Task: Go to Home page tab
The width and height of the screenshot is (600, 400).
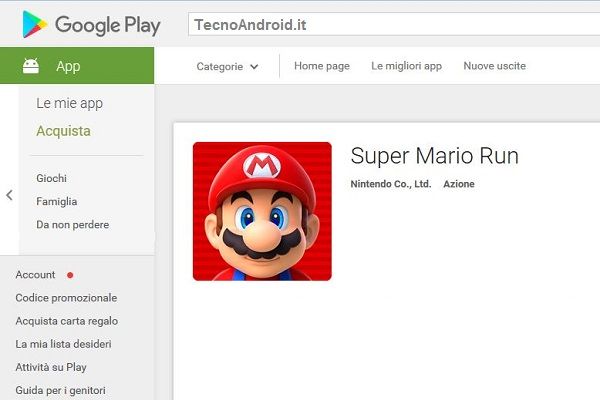Action: [x=322, y=66]
